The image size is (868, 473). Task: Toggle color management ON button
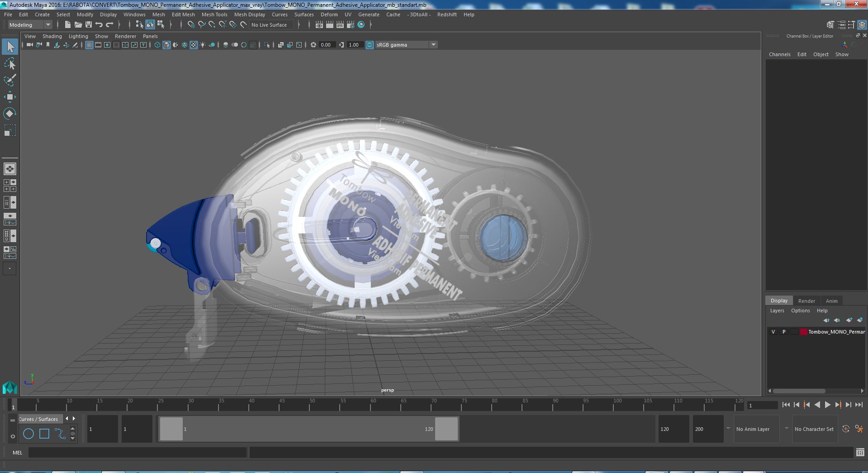(370, 45)
